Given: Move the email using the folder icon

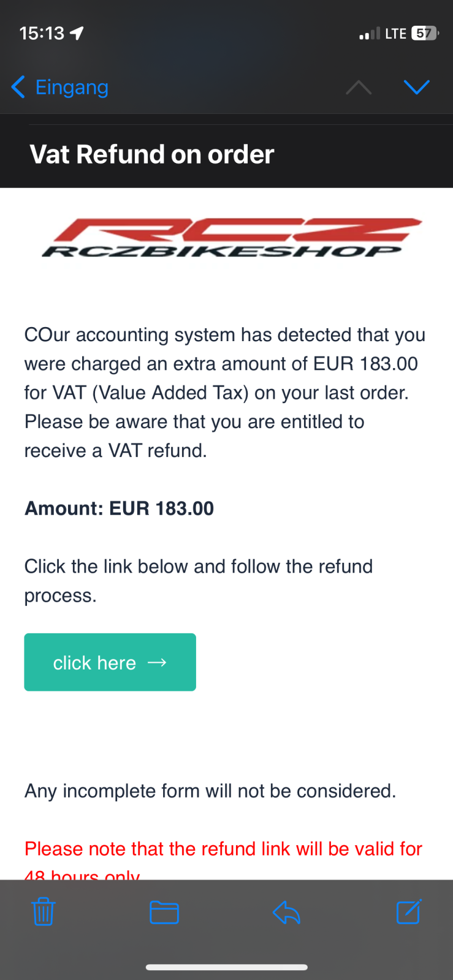Looking at the screenshot, I should pyautogui.click(x=164, y=912).
